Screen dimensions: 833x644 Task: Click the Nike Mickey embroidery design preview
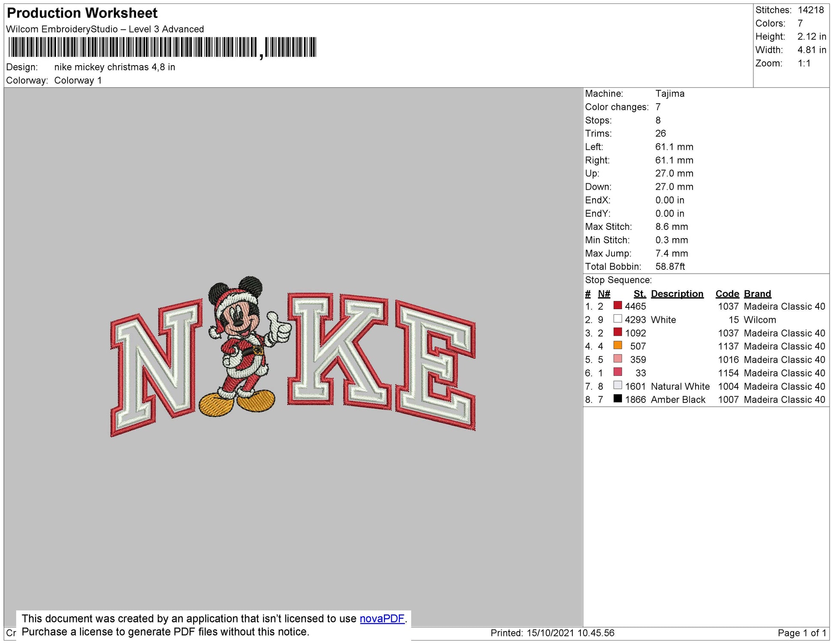point(293,356)
